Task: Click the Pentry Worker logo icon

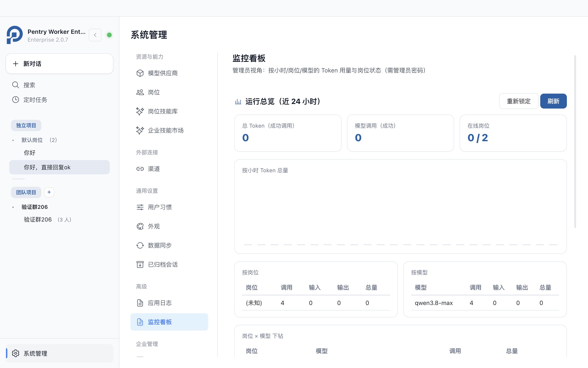Action: coord(14,35)
